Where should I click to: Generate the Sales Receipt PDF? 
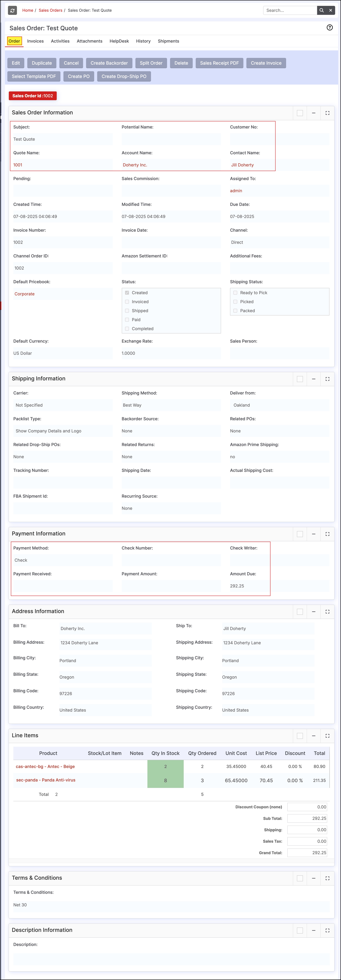[220, 63]
